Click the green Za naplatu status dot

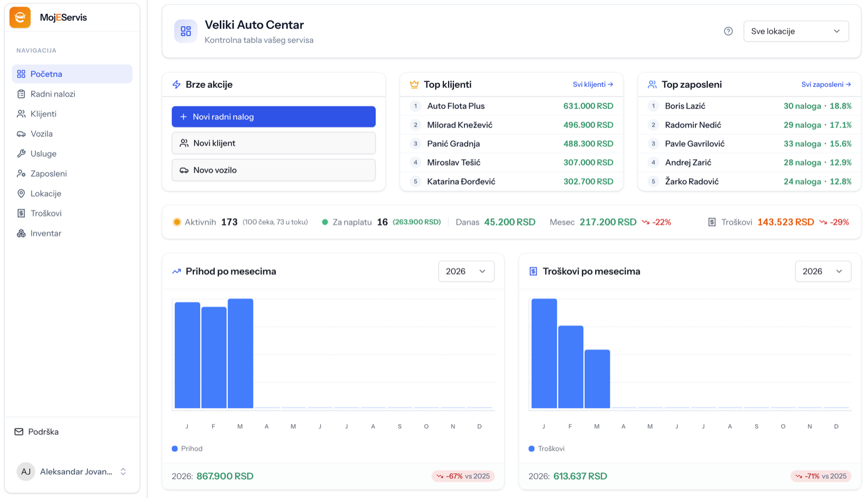tap(325, 222)
